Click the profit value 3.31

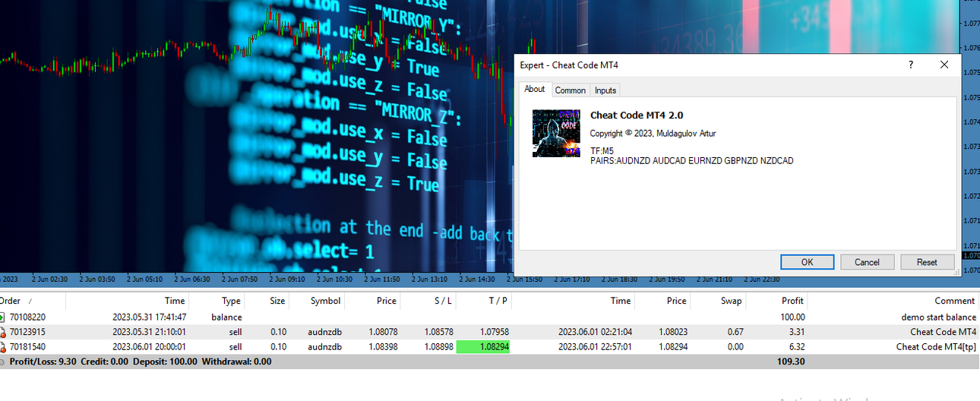(797, 332)
